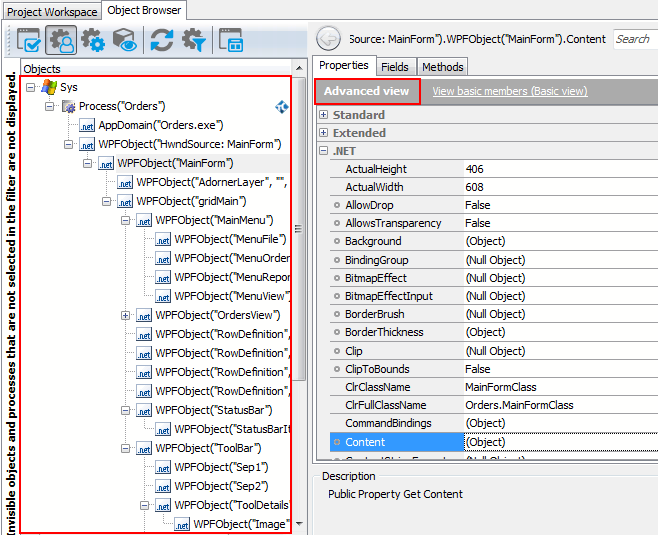The image size is (658, 535).
Task: Collapse the .NET properties group
Action: tap(323, 151)
